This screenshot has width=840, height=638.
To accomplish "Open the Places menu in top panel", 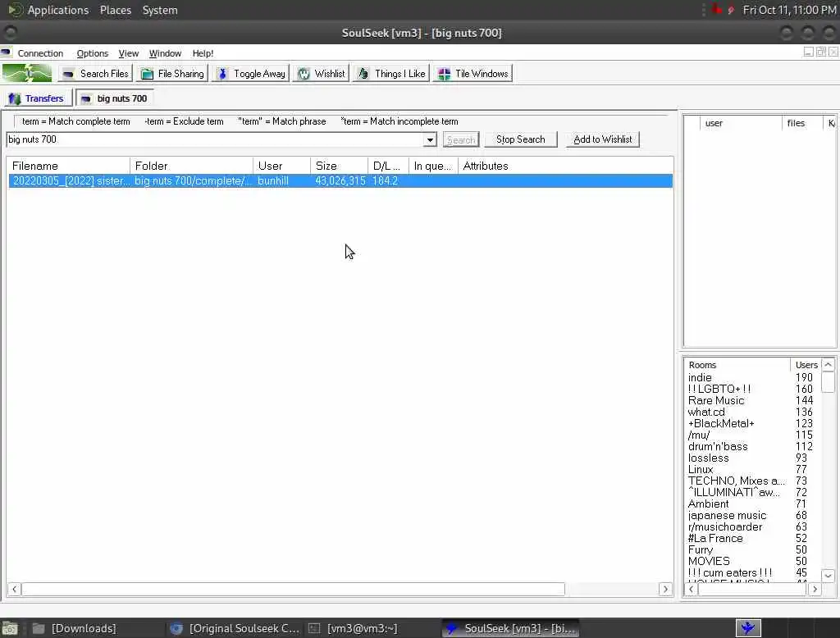I will click(115, 10).
